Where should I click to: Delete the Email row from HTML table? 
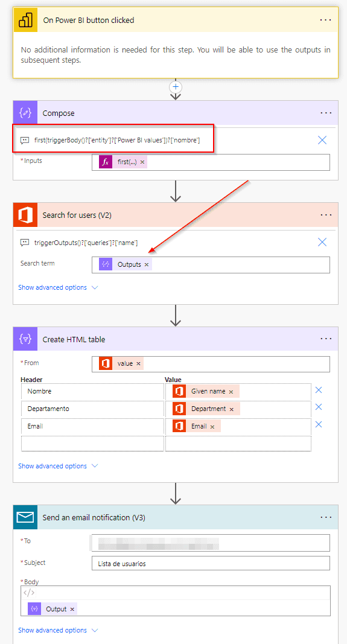318,424
